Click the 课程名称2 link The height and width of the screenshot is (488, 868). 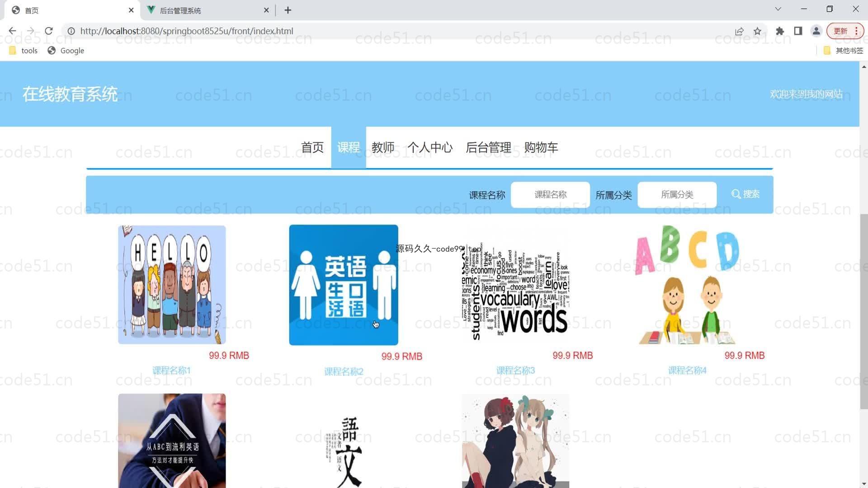[x=344, y=371]
